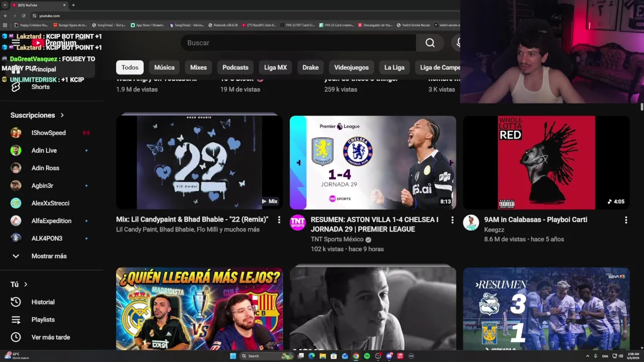644x362 pixels.
Task: Play the Whole Lotta Red thumbnail
Action: click(546, 162)
